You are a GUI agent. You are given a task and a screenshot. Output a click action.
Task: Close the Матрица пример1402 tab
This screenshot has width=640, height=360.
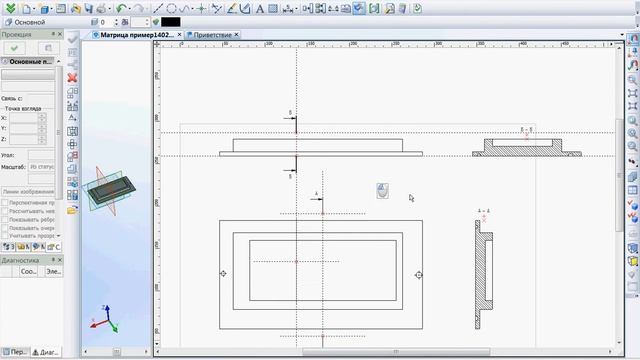[179, 35]
